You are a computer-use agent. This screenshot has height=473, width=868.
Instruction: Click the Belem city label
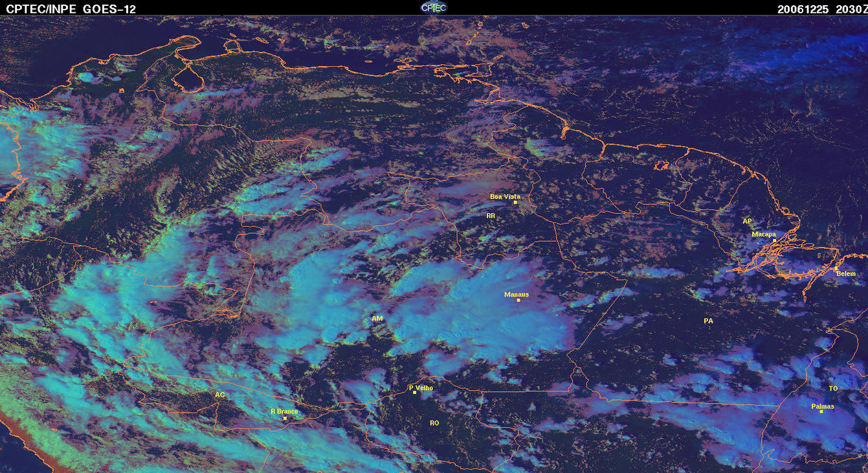click(846, 274)
